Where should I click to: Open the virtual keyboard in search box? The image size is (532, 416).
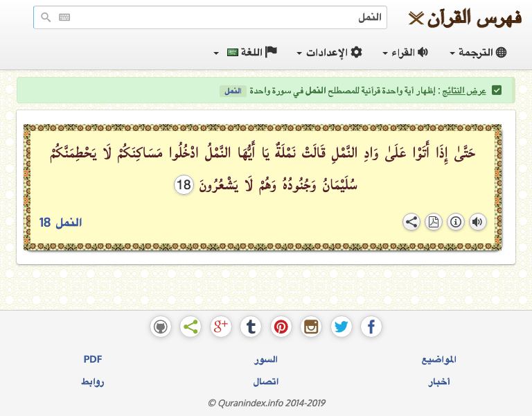pos(64,17)
